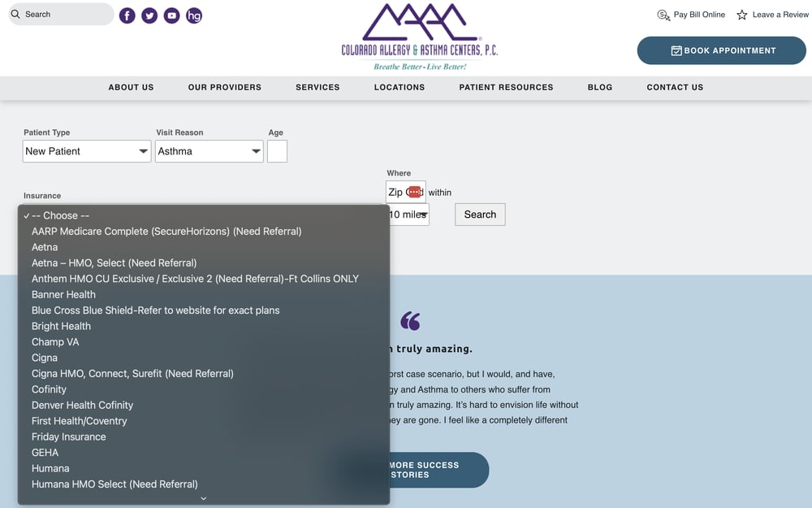Open the Our Providers menu
The width and height of the screenshot is (812, 508).
[x=225, y=87]
